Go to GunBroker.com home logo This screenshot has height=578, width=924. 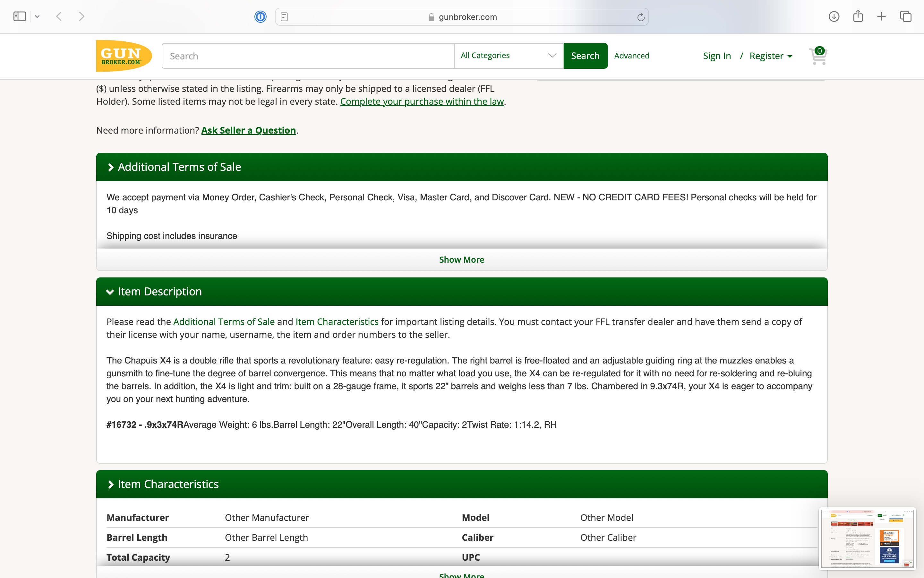(x=124, y=56)
